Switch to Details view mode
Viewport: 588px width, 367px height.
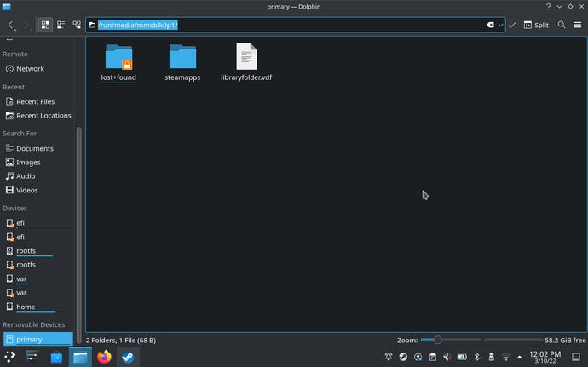[x=77, y=25]
